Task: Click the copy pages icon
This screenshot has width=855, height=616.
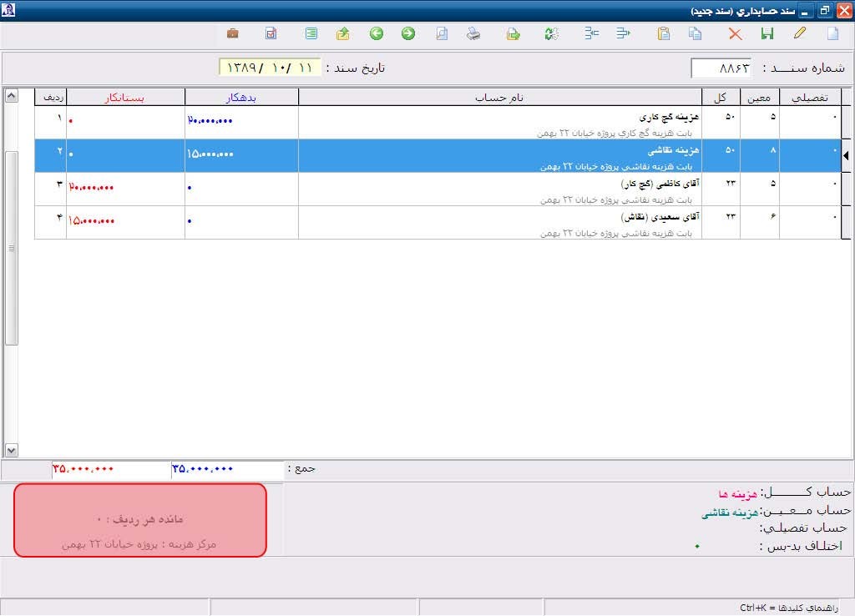Action: click(695, 34)
